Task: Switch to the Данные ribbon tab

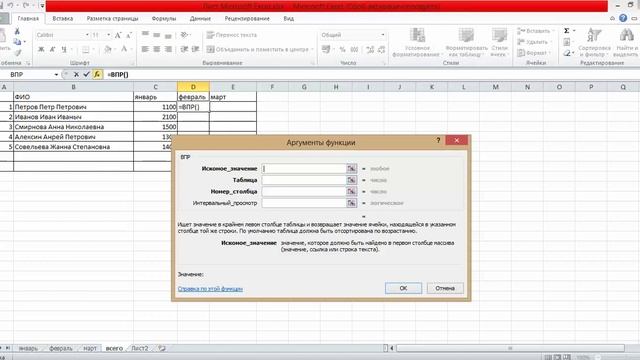Action: coord(200,19)
